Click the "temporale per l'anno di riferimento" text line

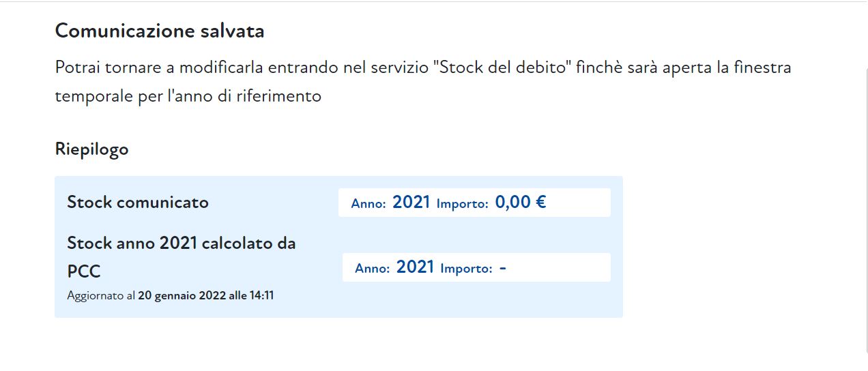[188, 96]
